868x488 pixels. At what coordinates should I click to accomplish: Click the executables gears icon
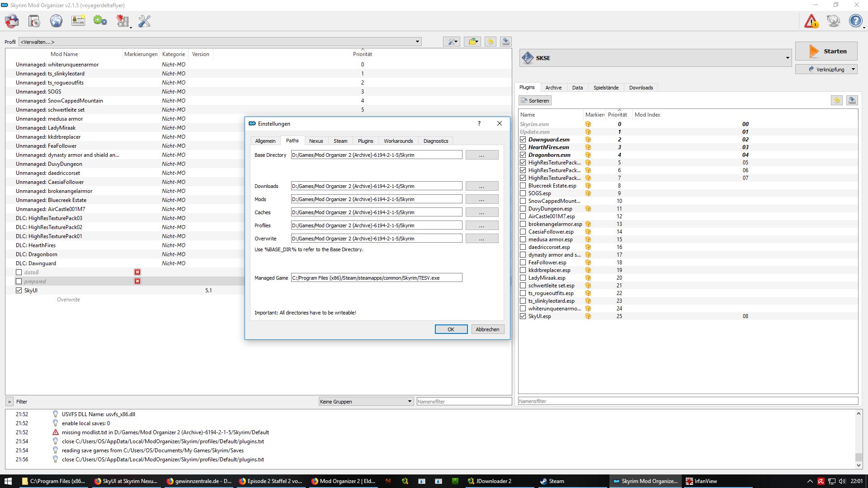pyautogui.click(x=100, y=21)
